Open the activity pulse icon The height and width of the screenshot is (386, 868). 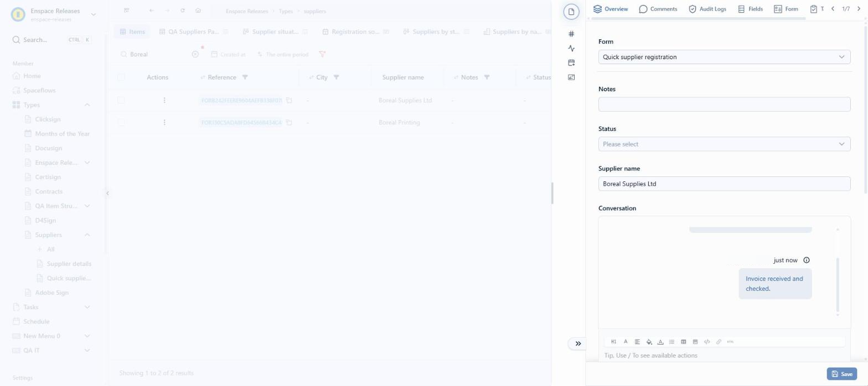tap(571, 48)
